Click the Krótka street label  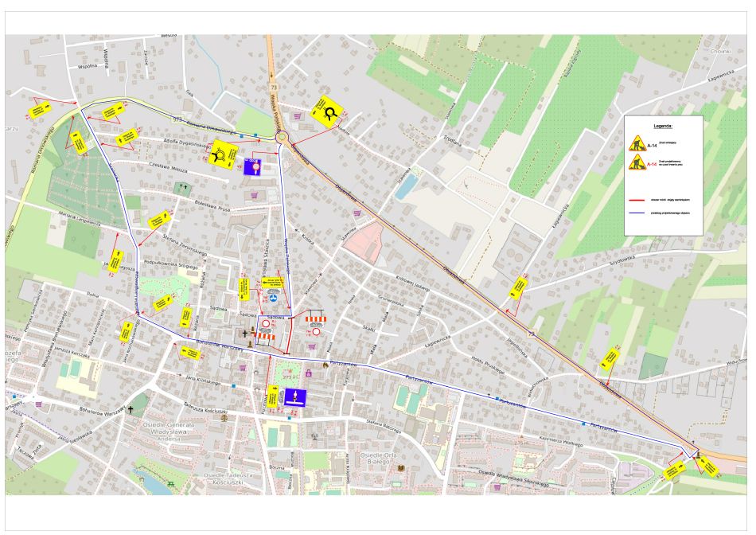coord(307,240)
